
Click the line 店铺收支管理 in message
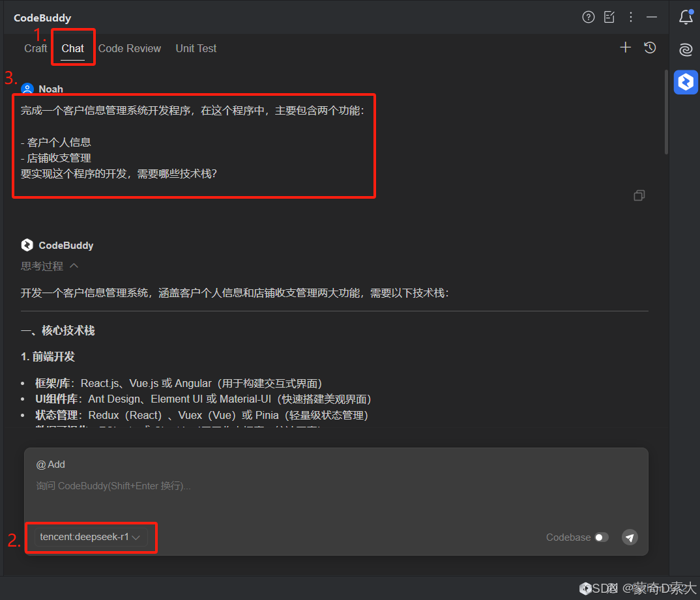pyautogui.click(x=56, y=158)
